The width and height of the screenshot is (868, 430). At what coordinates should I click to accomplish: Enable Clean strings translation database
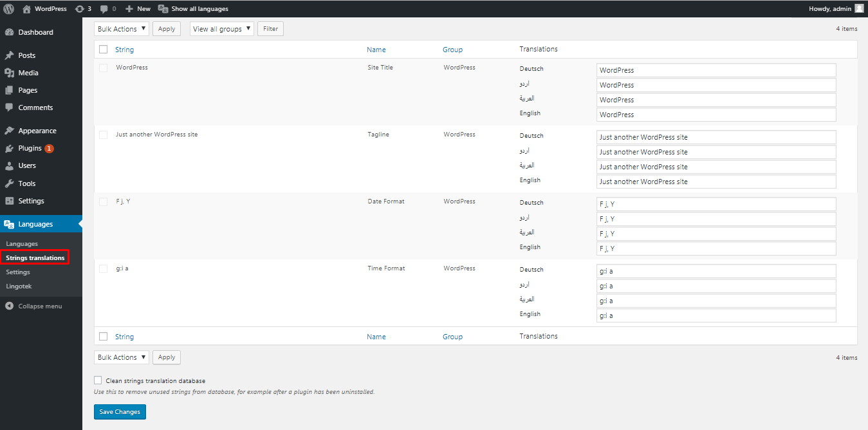click(98, 380)
